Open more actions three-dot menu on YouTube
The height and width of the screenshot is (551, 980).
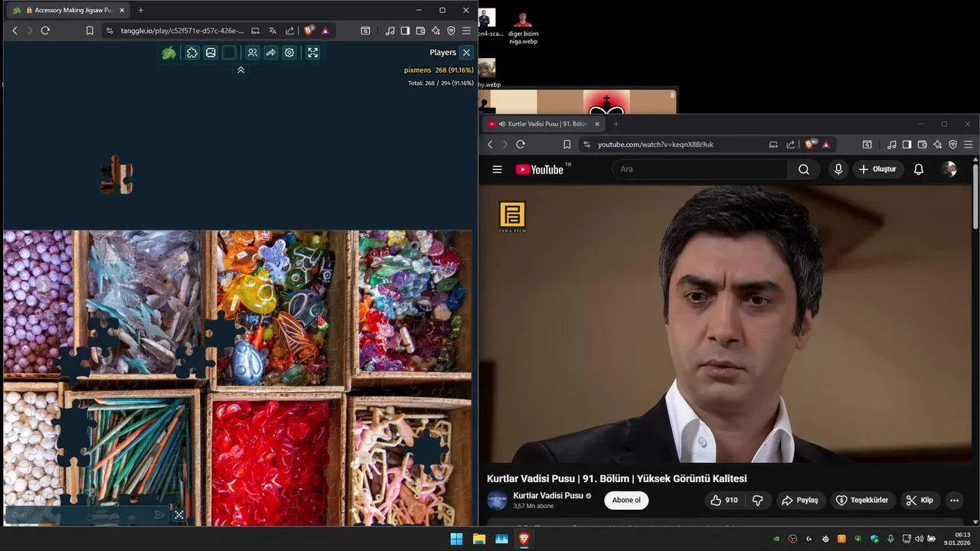(954, 500)
